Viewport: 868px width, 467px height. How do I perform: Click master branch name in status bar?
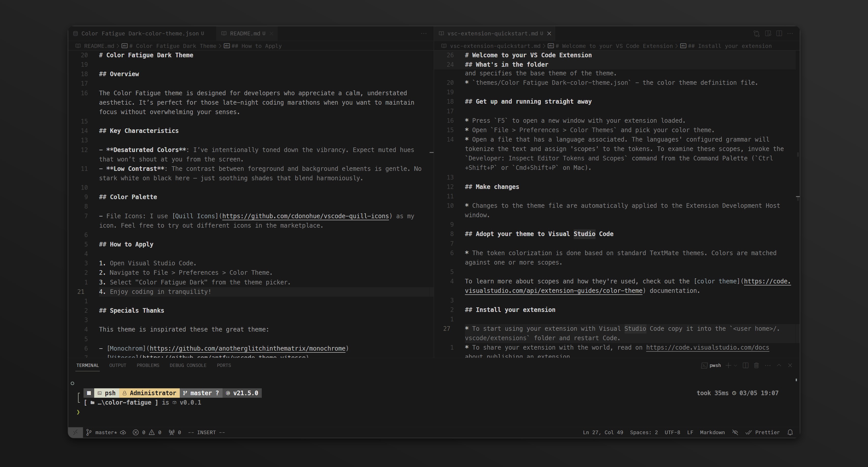[x=105, y=432]
